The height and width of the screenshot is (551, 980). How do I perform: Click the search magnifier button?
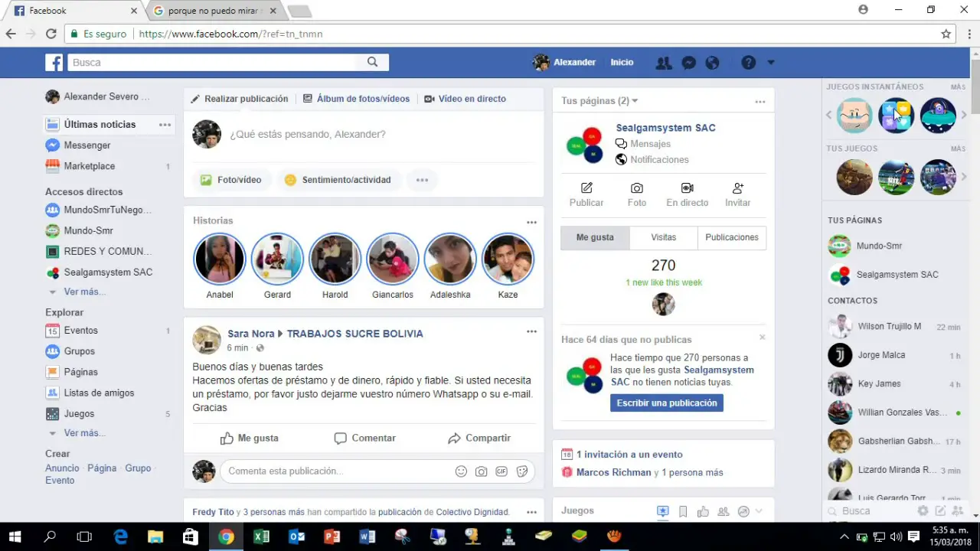pos(372,62)
